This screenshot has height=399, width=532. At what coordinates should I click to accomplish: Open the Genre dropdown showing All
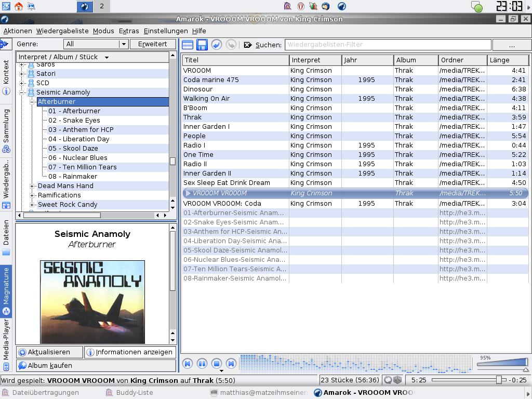96,44
